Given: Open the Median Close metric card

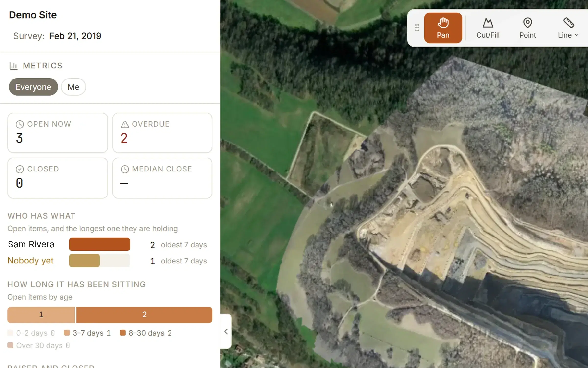Looking at the screenshot, I should [162, 178].
